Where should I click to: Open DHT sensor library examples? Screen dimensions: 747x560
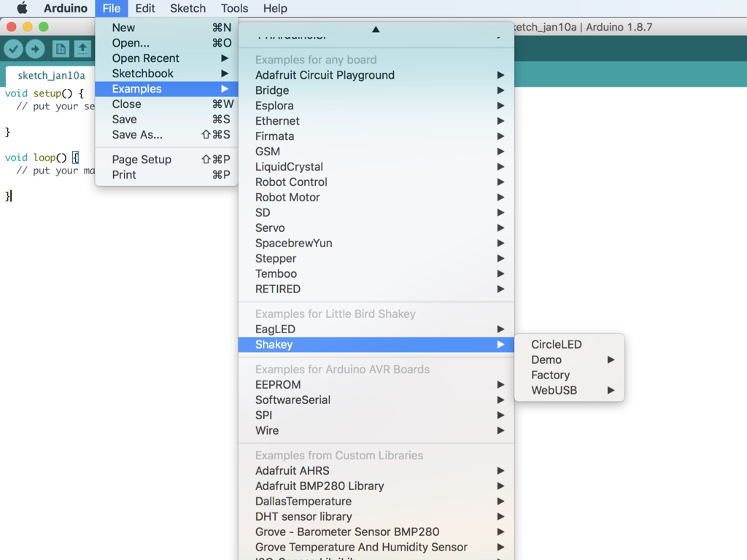(376, 516)
